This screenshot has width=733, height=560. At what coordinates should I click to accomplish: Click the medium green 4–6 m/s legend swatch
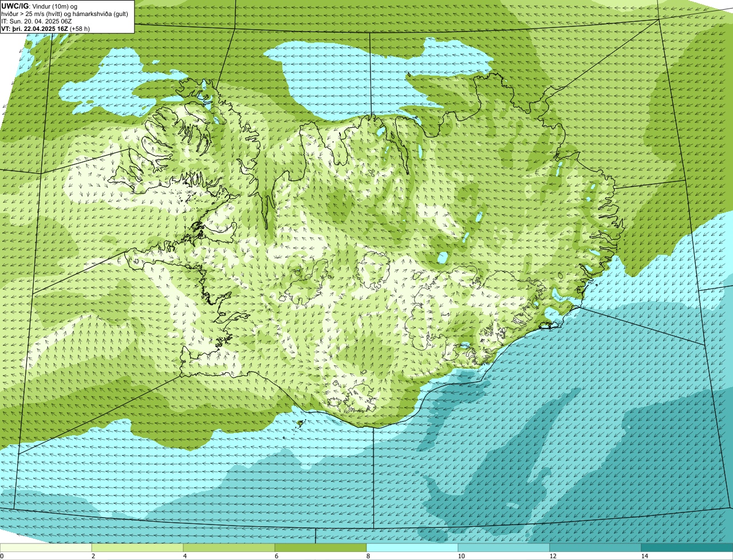pyautogui.click(x=229, y=547)
